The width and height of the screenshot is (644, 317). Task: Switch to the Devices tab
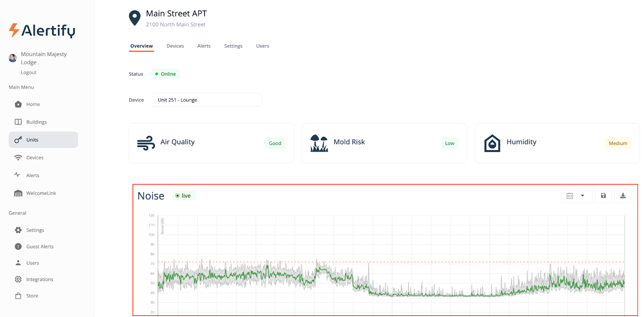[175, 46]
